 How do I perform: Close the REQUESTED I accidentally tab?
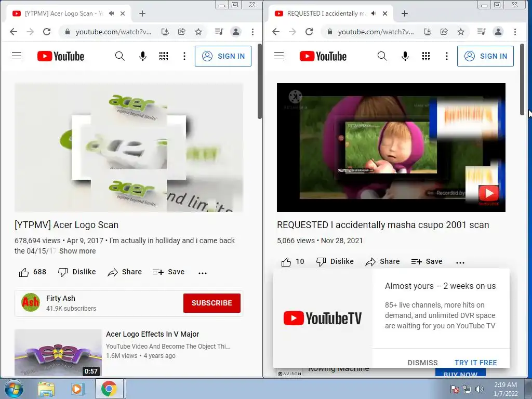point(385,14)
